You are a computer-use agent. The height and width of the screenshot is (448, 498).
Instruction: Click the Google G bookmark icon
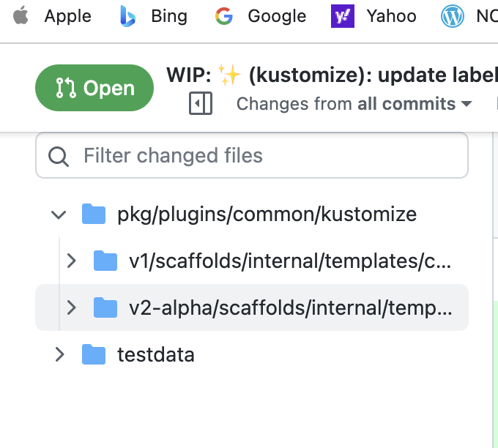pos(224,15)
